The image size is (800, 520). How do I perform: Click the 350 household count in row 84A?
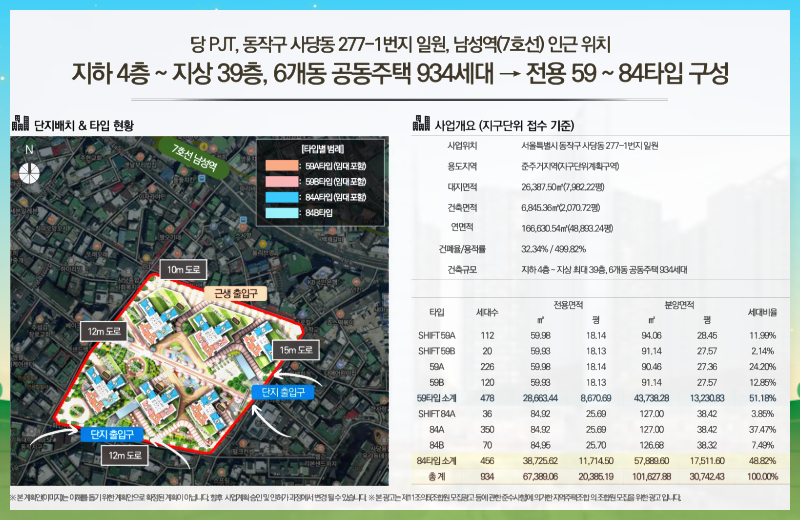487,430
